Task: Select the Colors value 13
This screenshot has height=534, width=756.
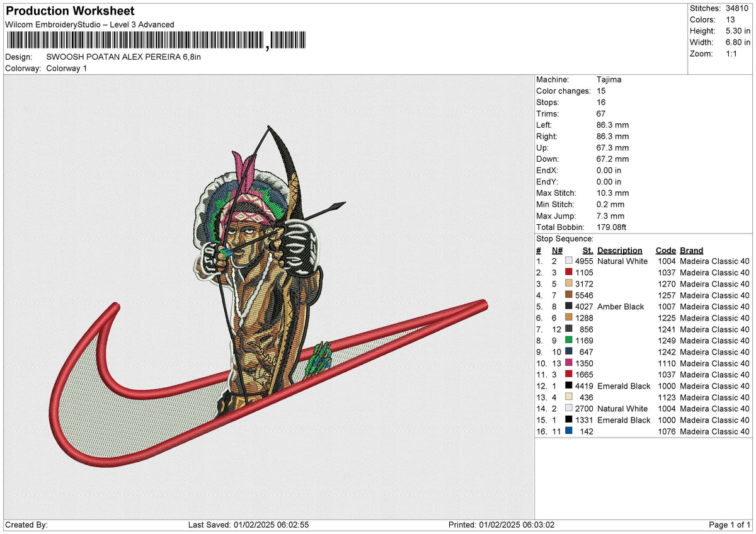Action: coord(730,20)
